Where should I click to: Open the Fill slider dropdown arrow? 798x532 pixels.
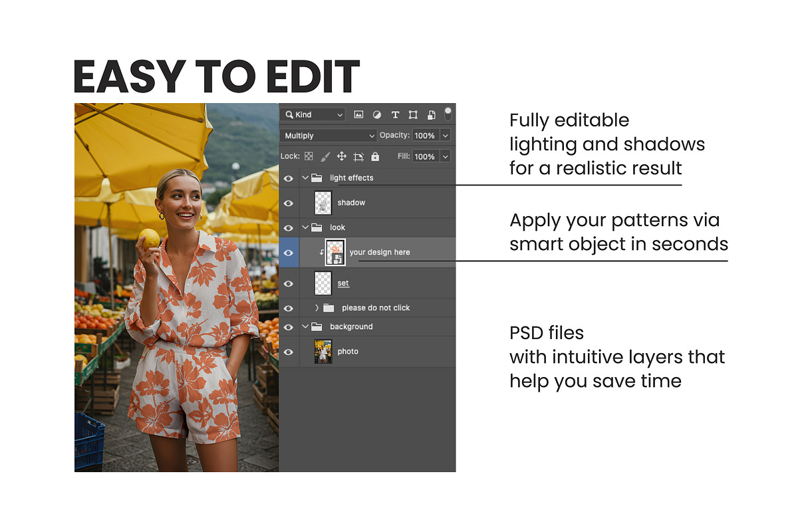[445, 156]
